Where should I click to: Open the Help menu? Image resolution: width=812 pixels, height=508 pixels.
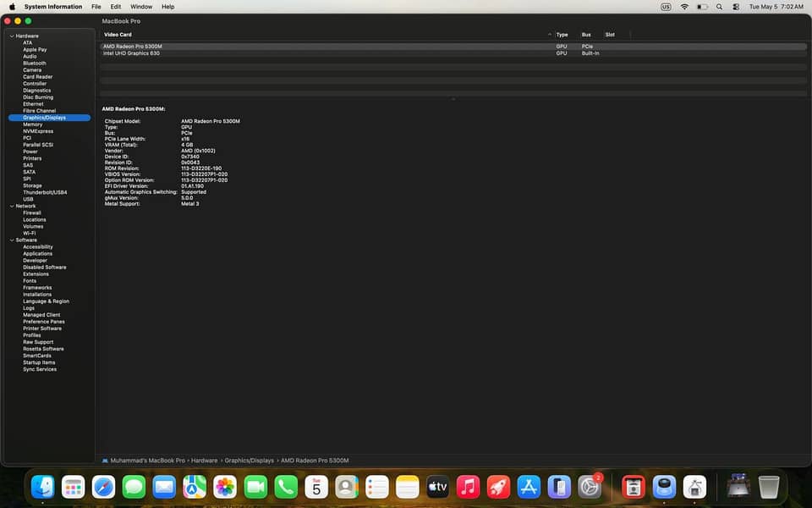pyautogui.click(x=167, y=7)
